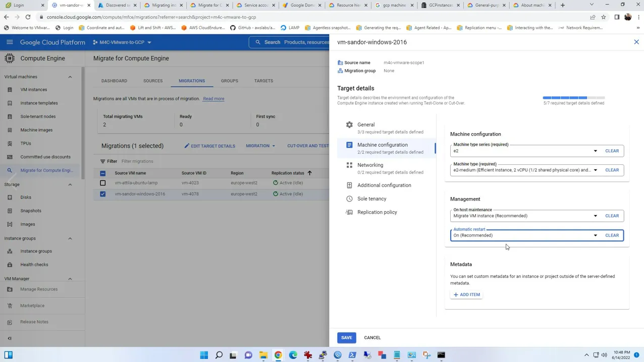Click the Images sidebar icon
Image resolution: width=644 pixels, height=362 pixels.
point(10,224)
